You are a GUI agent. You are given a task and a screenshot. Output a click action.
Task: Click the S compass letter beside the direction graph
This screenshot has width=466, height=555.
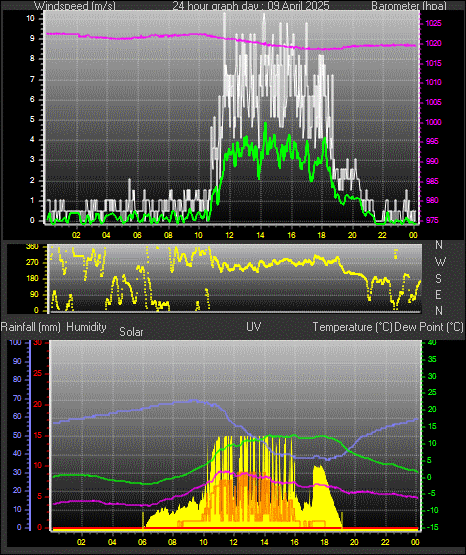(438, 279)
